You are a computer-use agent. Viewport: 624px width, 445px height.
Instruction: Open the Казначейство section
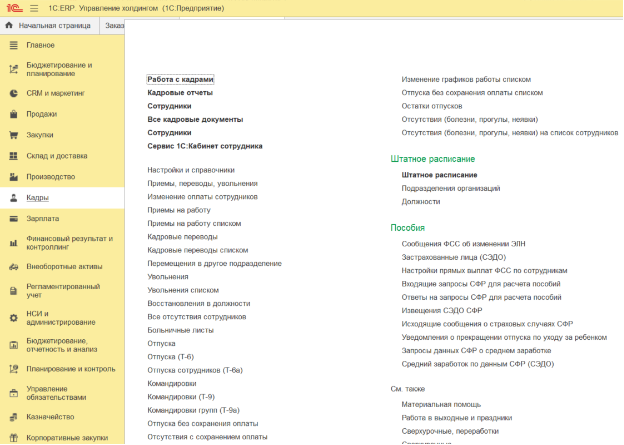tap(50, 417)
